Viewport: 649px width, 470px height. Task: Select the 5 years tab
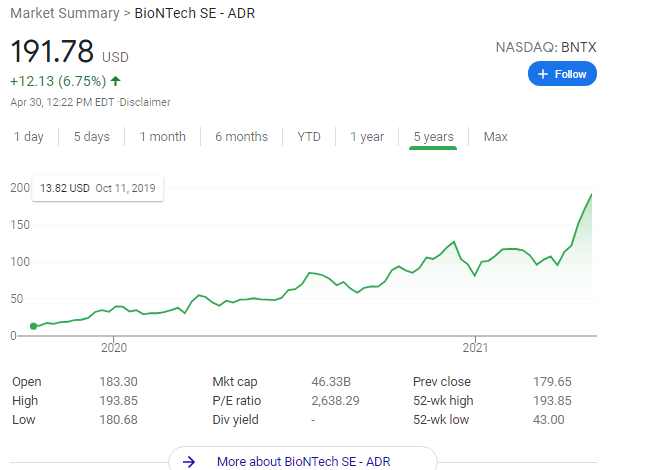(433, 137)
